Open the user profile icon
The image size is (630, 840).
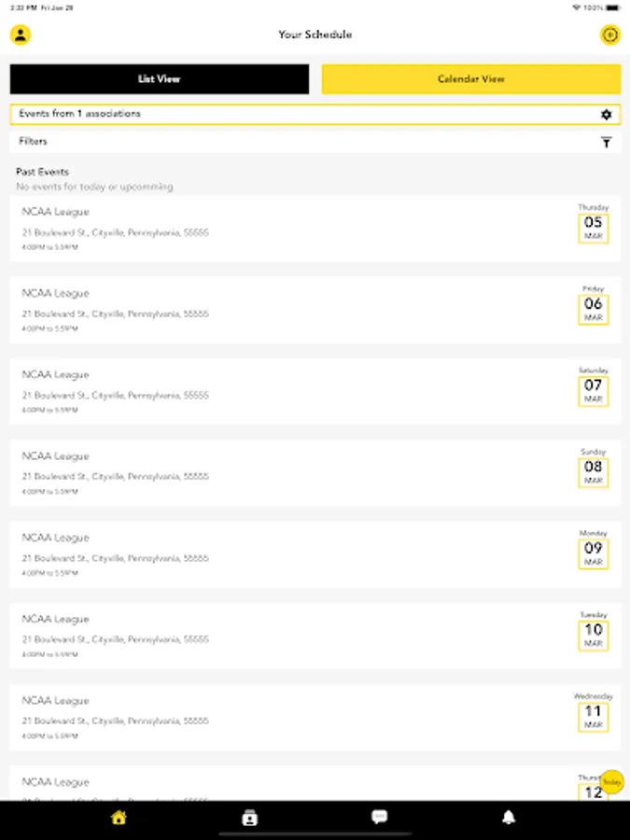(x=21, y=35)
